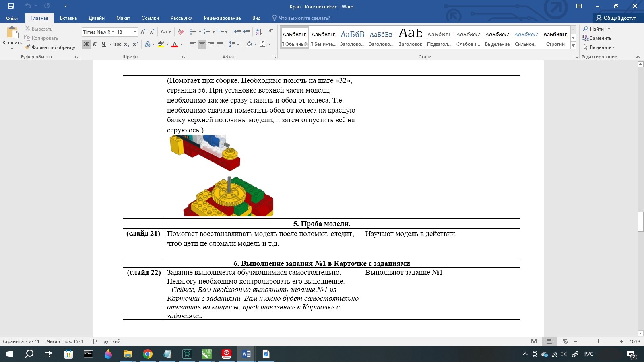The image size is (644, 362).
Task: Open the Рецензирование tab
Action: tap(222, 18)
